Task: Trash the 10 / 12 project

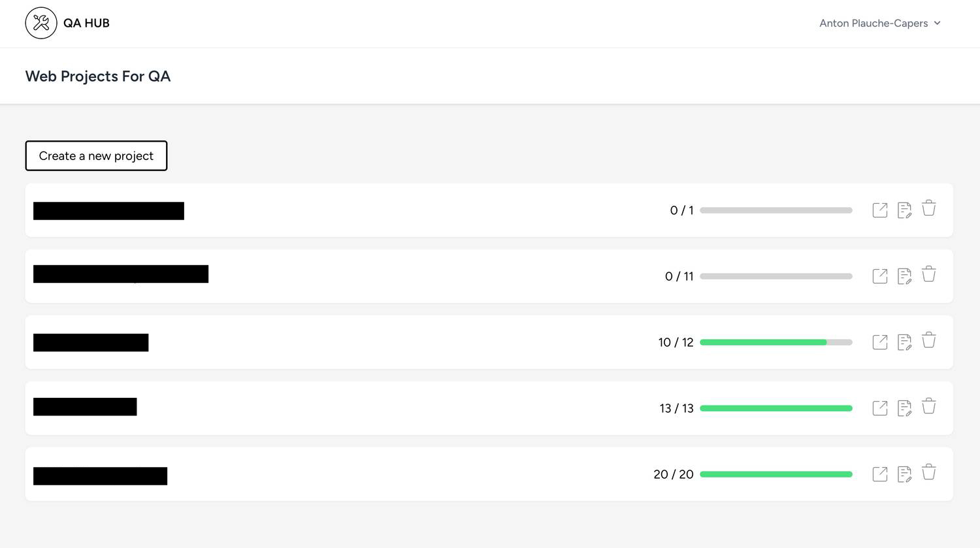Action: [928, 340]
